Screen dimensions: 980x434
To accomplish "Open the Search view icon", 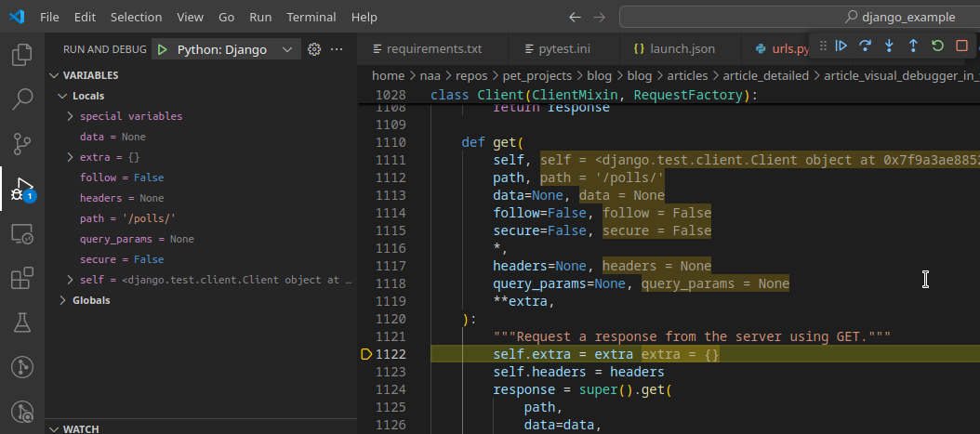I will [x=22, y=99].
